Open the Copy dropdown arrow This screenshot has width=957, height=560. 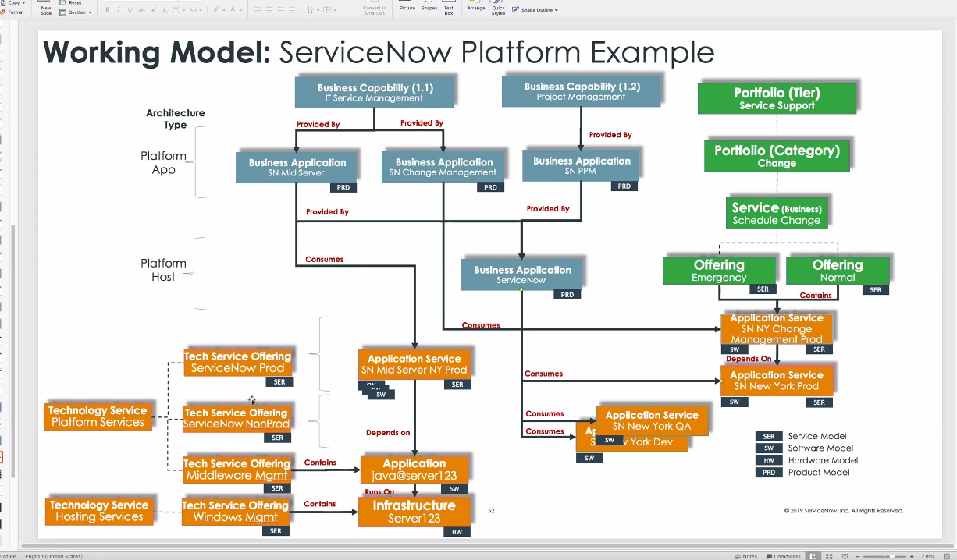24,3
